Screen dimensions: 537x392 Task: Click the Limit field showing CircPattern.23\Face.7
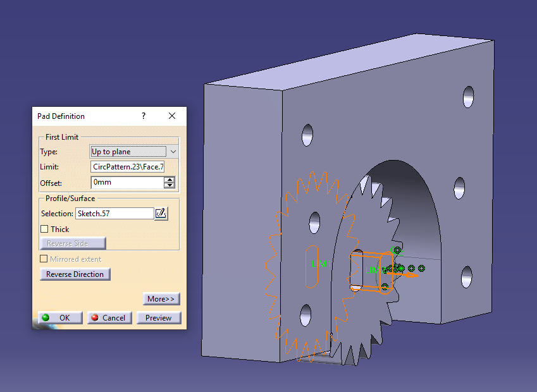click(128, 167)
